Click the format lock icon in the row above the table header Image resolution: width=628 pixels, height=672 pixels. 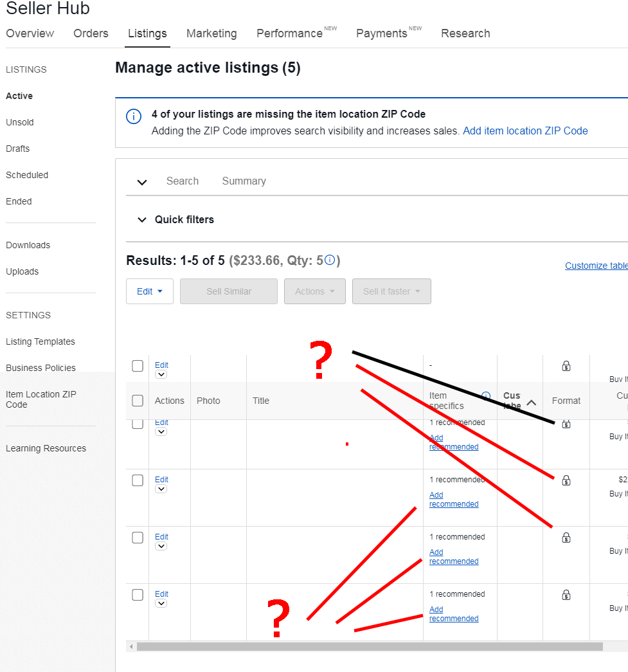pos(566,366)
